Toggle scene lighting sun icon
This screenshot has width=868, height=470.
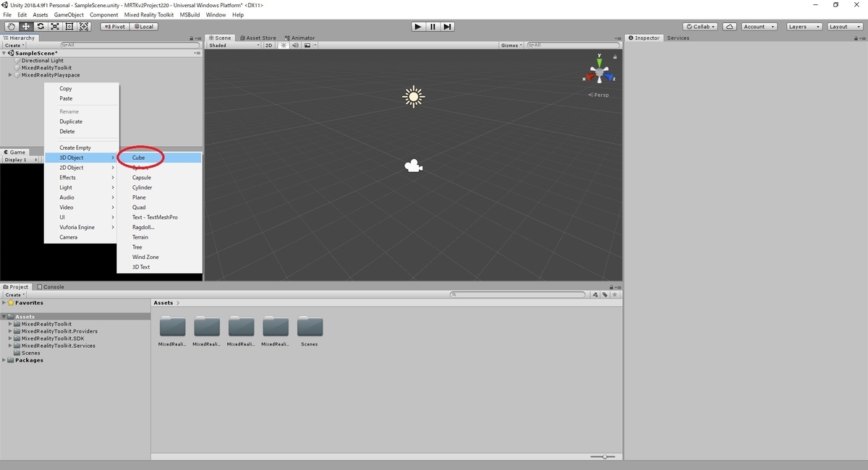click(284, 46)
